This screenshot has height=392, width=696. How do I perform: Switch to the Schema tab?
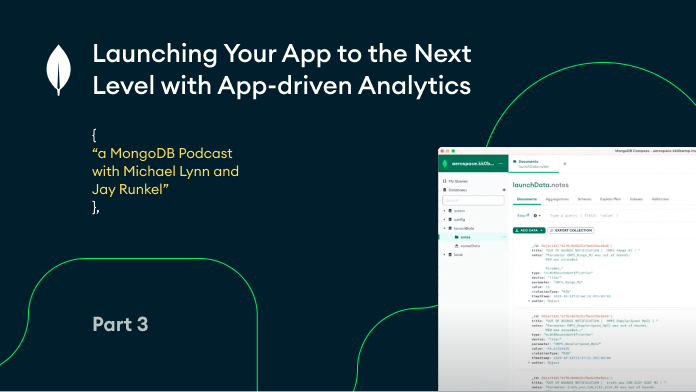(584, 199)
